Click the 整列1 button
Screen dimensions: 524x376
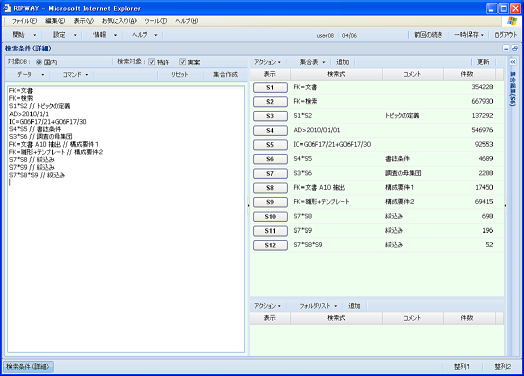(462, 367)
